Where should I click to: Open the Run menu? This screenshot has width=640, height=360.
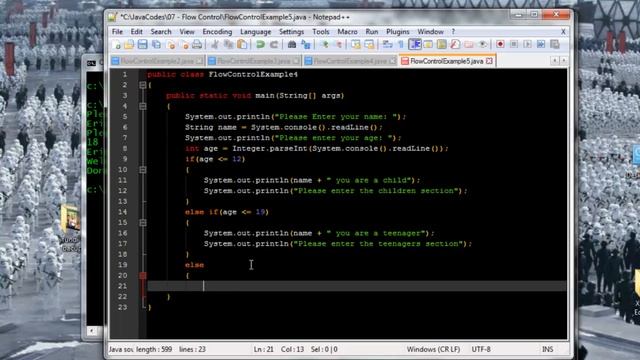(371, 31)
